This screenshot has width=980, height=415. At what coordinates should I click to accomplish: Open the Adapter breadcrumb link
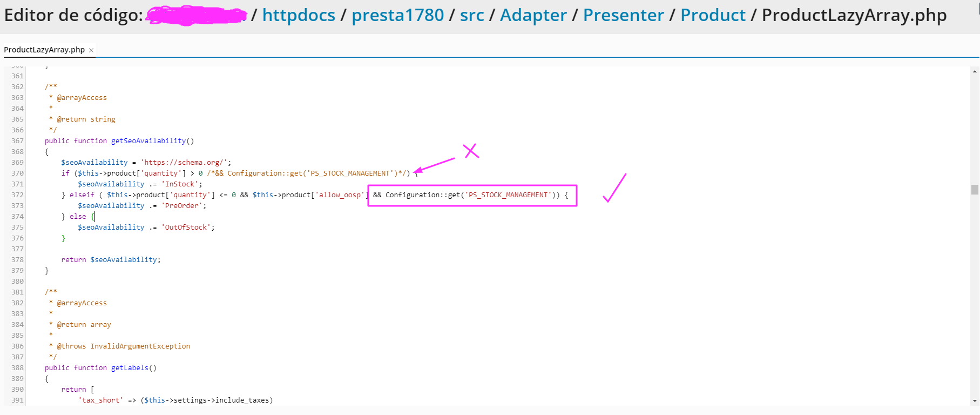click(x=533, y=15)
